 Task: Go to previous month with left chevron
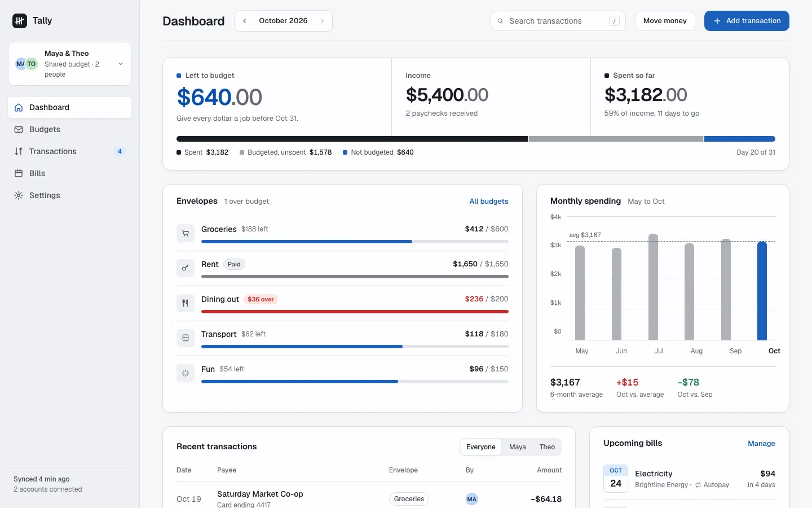pyautogui.click(x=245, y=21)
